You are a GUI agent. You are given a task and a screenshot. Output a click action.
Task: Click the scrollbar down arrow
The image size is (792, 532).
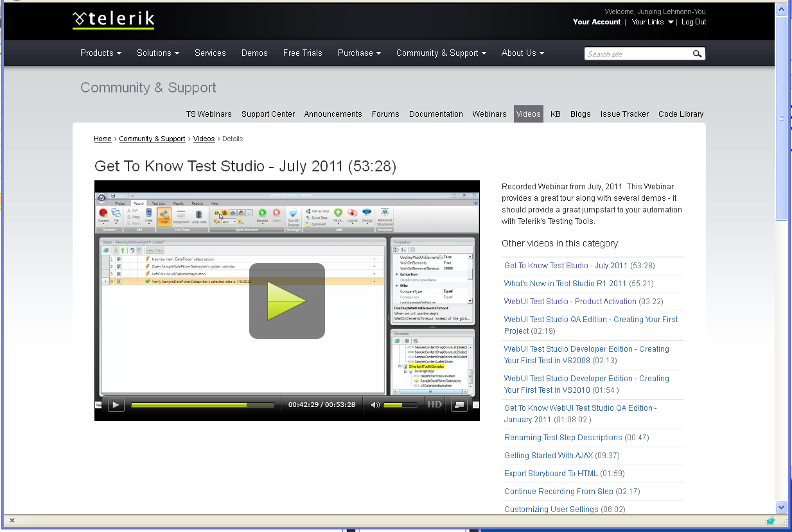click(x=781, y=507)
